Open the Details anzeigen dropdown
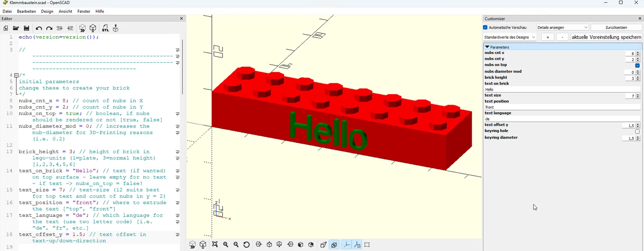The height and width of the screenshot is (251, 644). tap(563, 27)
